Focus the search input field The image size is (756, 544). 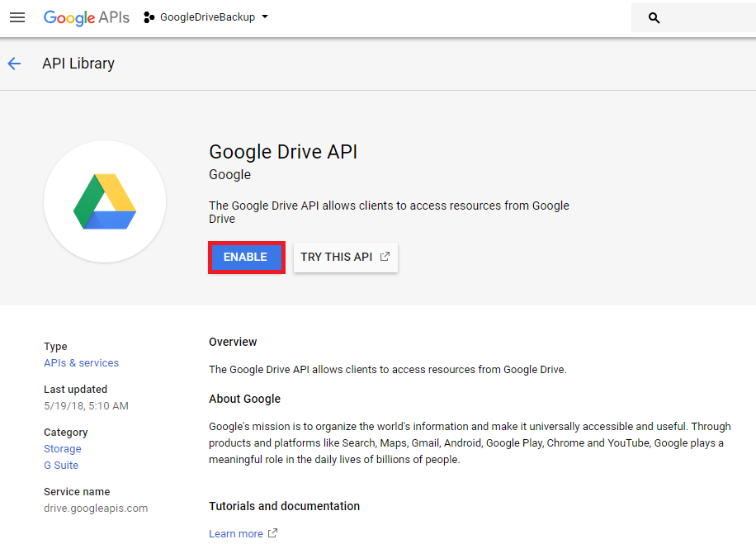point(693,18)
